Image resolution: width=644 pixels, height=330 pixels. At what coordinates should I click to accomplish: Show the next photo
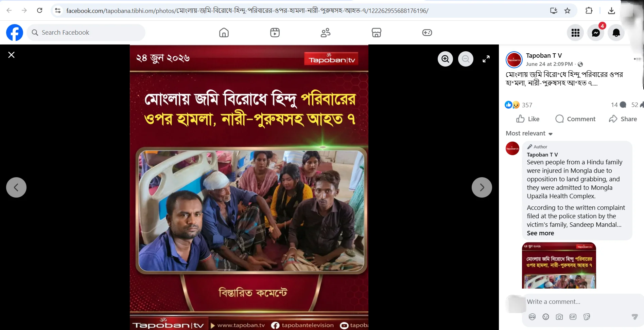[x=482, y=187]
